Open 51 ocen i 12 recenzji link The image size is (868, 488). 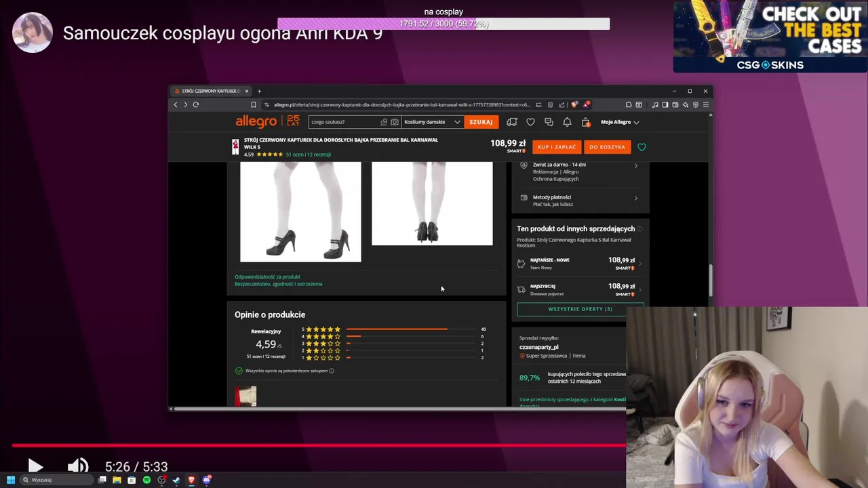[x=308, y=155]
